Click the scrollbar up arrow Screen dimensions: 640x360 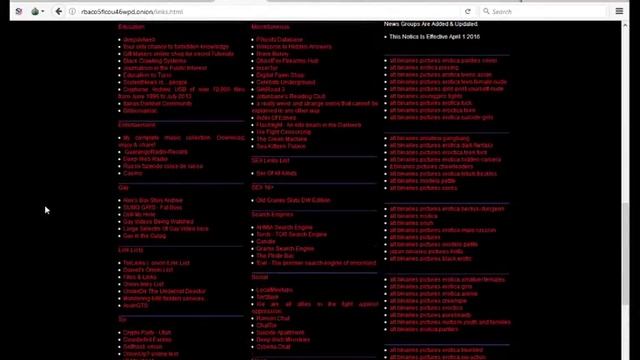click(625, 25)
